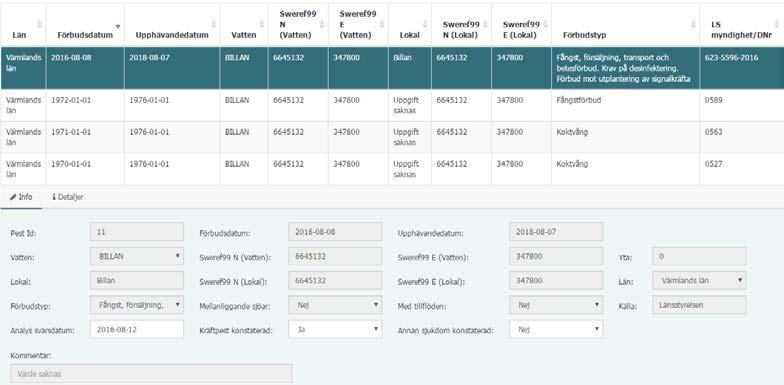Sort by Vatten column arrows
784x385 pixels.
coord(261,24)
